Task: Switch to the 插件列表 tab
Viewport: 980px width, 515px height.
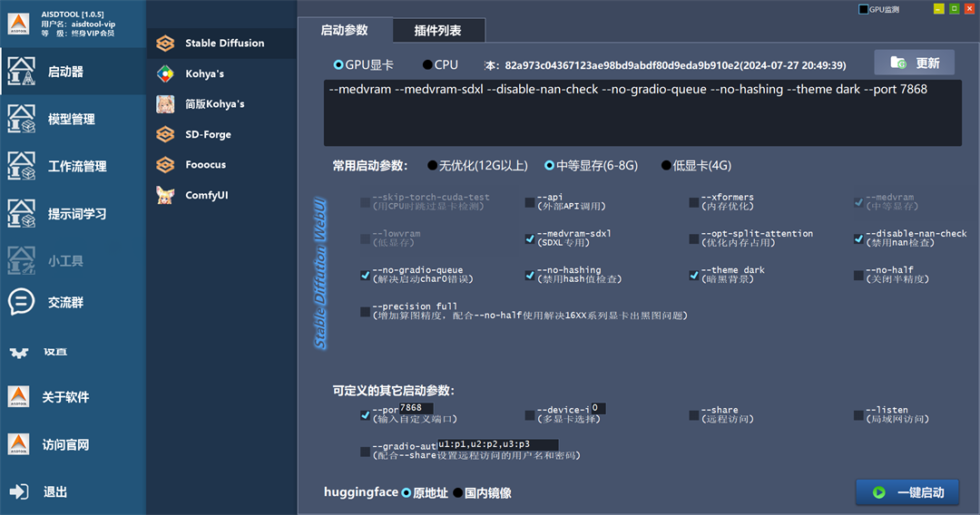Action: pyautogui.click(x=438, y=31)
